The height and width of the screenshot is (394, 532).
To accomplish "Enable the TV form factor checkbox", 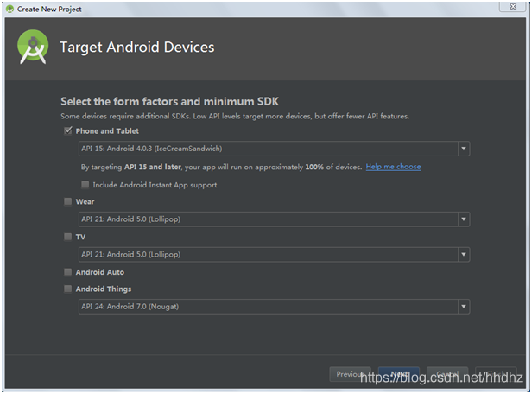I will (x=68, y=237).
